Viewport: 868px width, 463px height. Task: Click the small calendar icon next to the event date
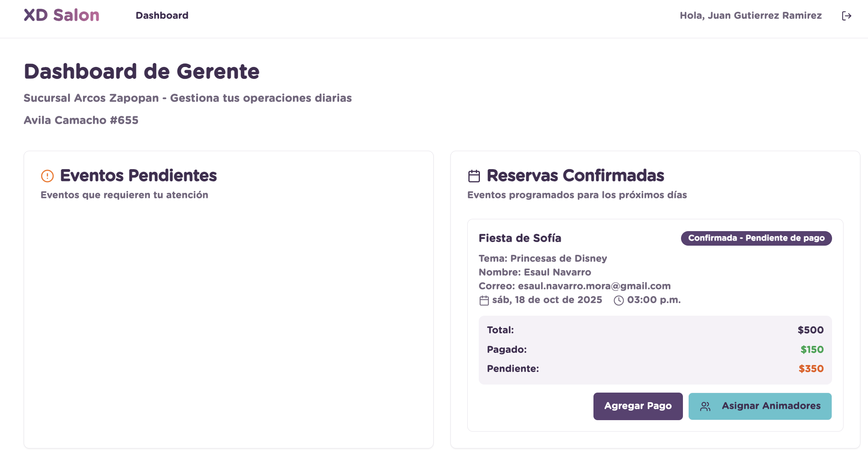(484, 300)
